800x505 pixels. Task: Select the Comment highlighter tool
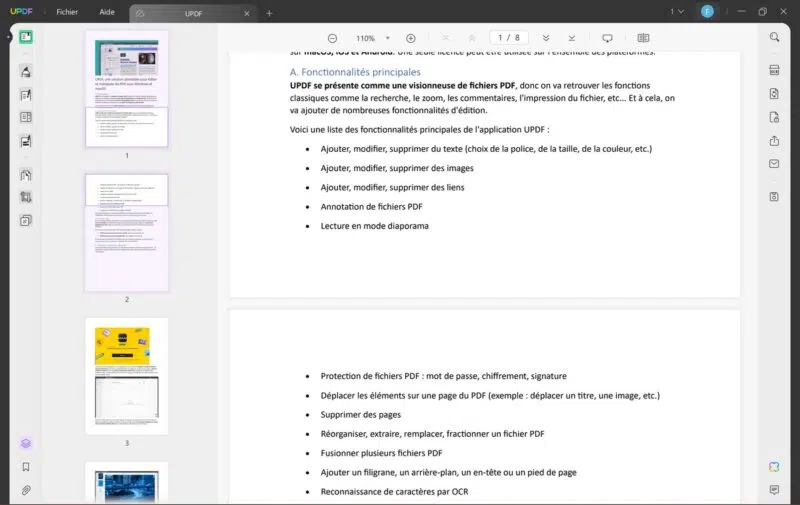point(26,72)
